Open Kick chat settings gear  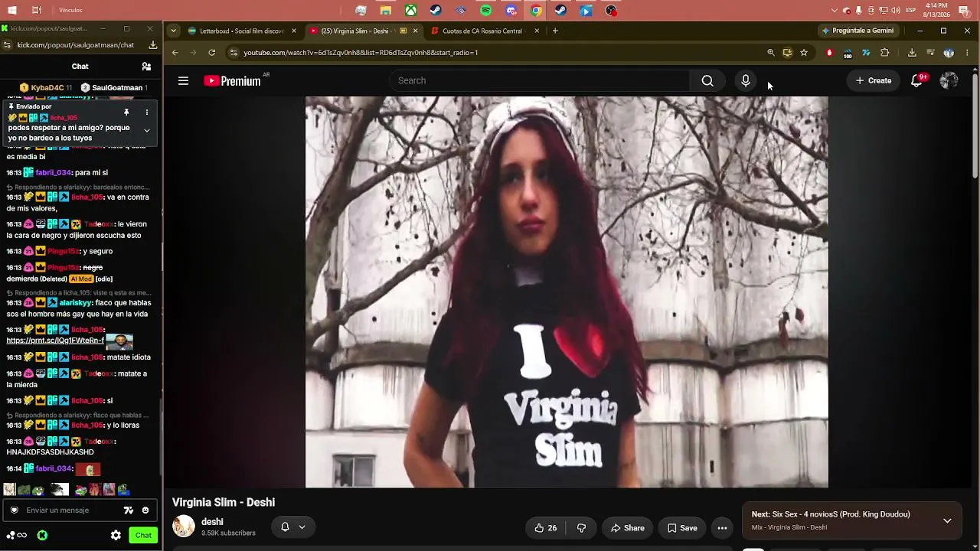tap(116, 535)
